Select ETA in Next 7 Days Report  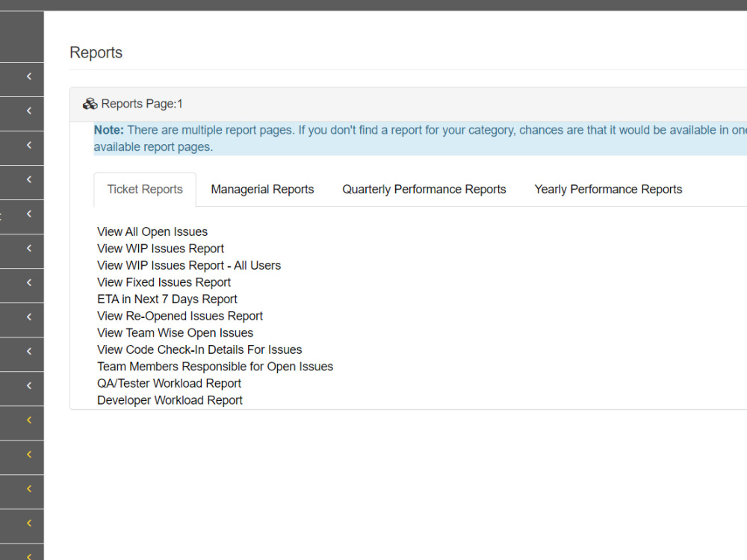[167, 299]
